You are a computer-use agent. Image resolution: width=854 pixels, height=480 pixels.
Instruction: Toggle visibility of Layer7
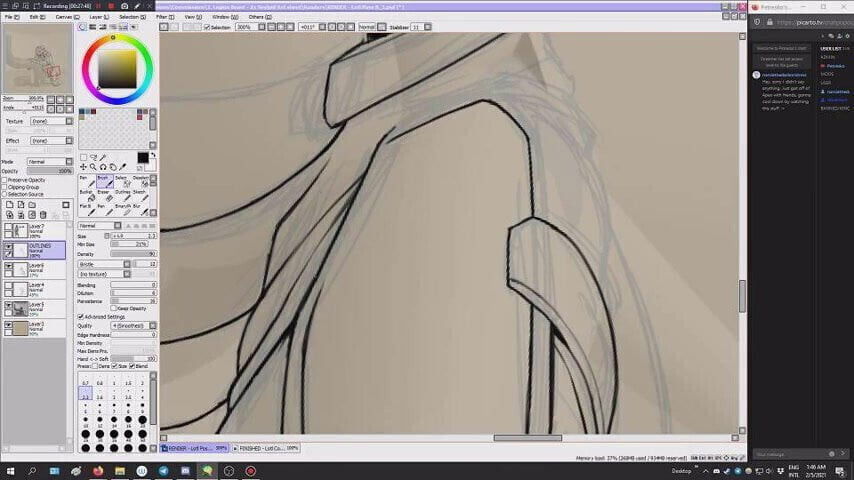8,227
